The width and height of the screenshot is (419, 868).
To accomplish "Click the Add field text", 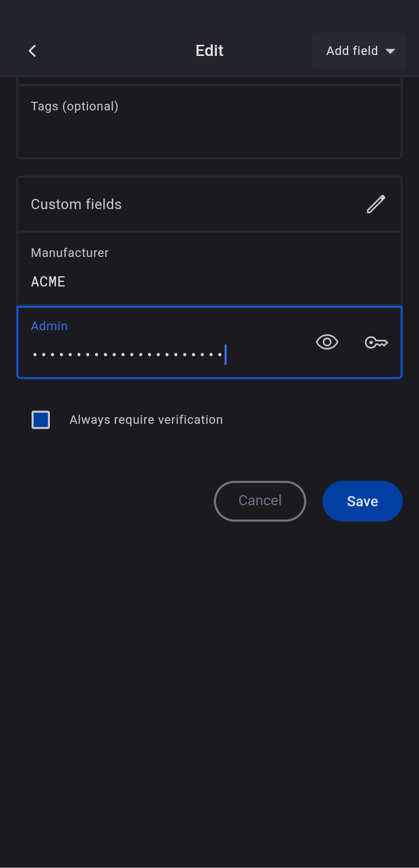I will (x=352, y=51).
